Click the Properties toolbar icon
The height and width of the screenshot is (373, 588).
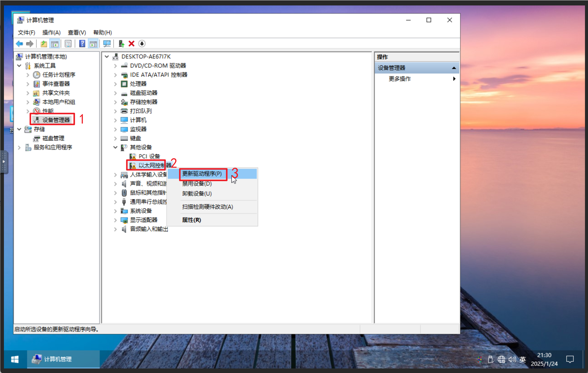tap(68, 44)
